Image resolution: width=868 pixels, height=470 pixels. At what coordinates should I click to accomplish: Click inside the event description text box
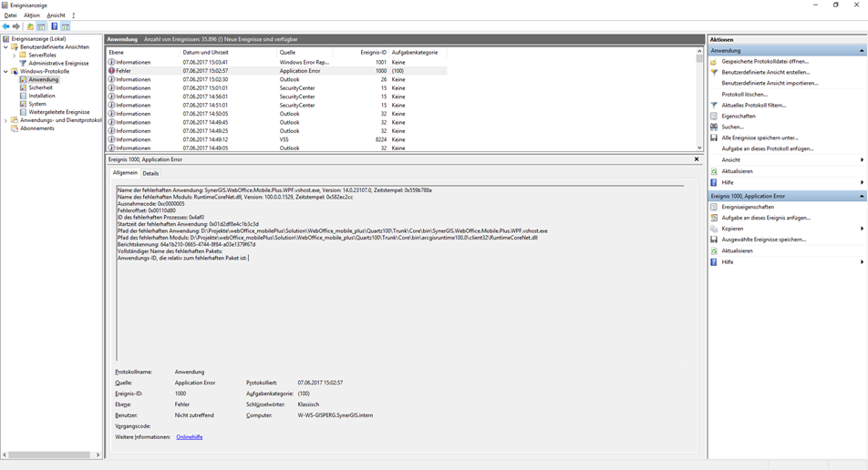400,273
